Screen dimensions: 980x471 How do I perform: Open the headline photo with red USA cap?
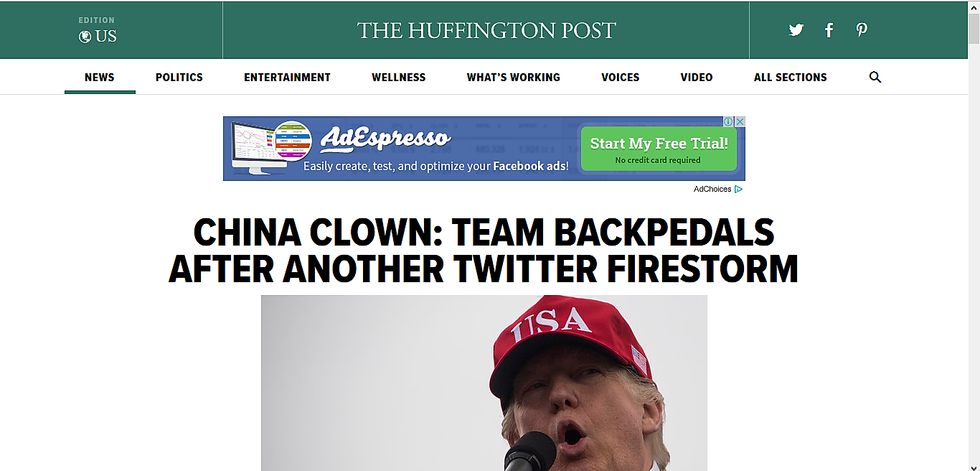484,383
